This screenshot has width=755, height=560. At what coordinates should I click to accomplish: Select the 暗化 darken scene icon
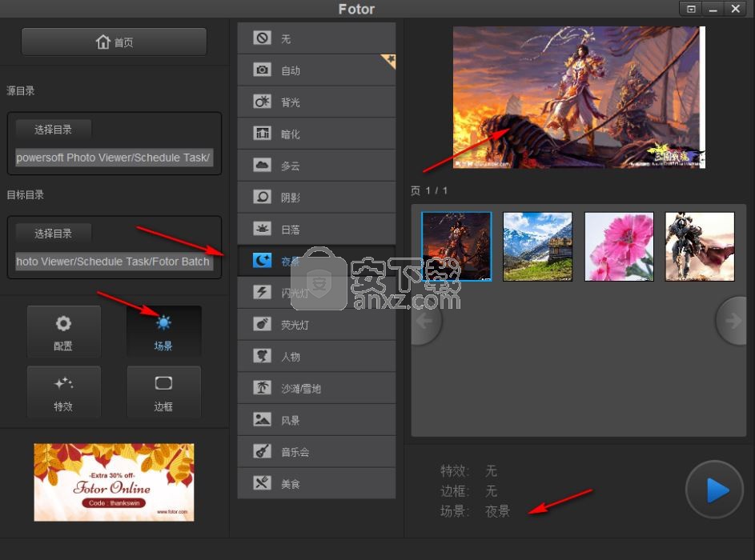pyautogui.click(x=262, y=134)
